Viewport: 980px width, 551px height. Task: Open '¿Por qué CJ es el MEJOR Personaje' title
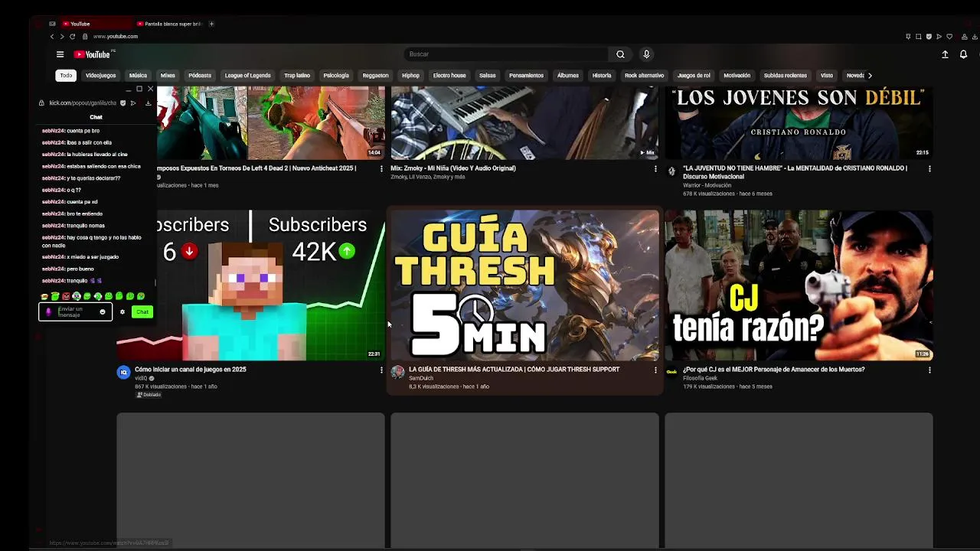coord(773,370)
